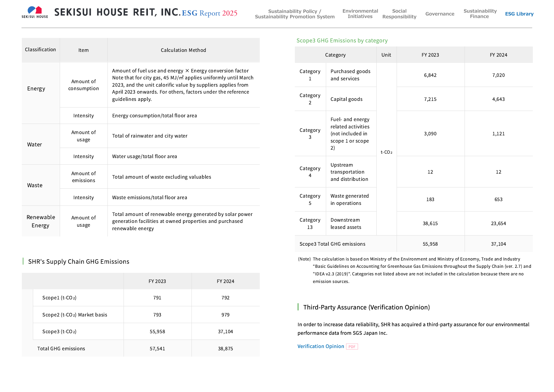Select the Total GHG emissions value 38,875

coord(225,349)
